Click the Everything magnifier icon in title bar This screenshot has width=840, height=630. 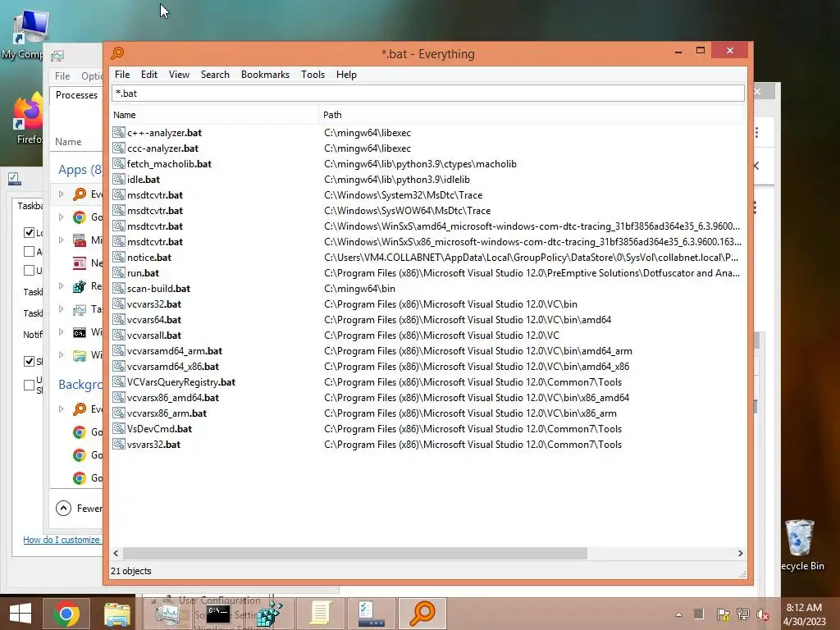point(117,53)
